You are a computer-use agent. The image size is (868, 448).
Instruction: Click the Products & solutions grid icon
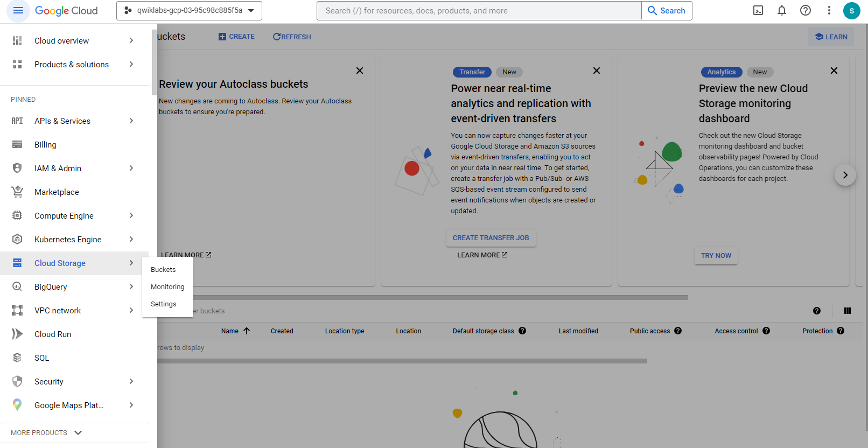(x=17, y=64)
